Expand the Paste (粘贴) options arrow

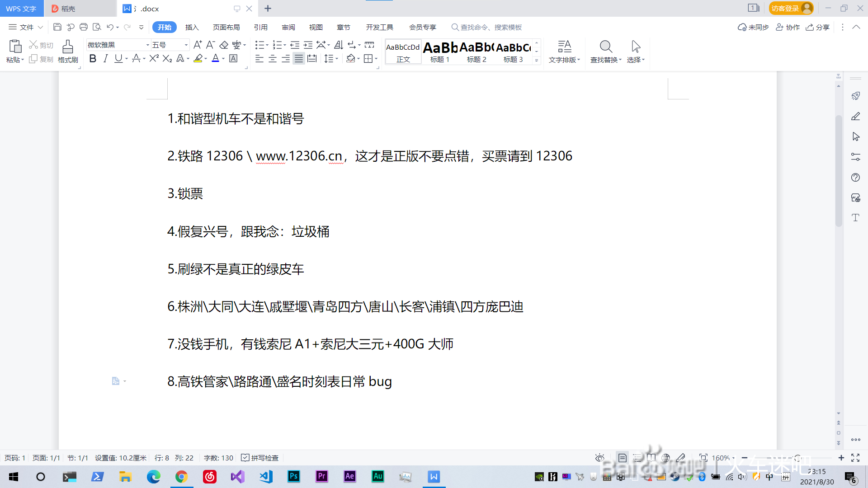(22, 60)
